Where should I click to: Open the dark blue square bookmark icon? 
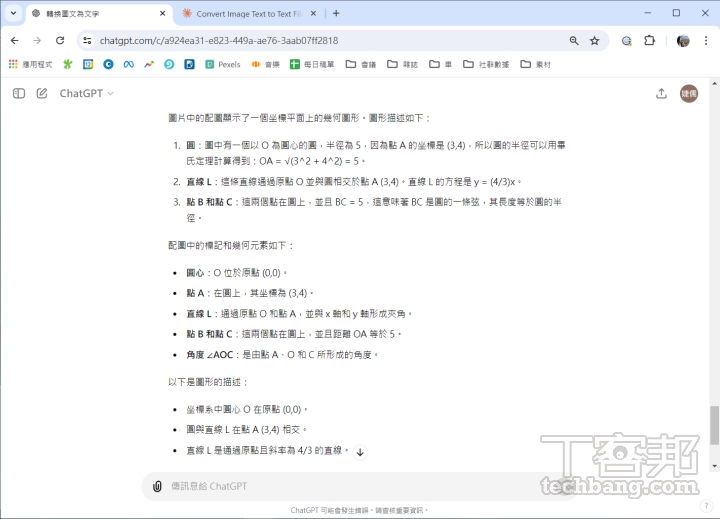point(189,64)
